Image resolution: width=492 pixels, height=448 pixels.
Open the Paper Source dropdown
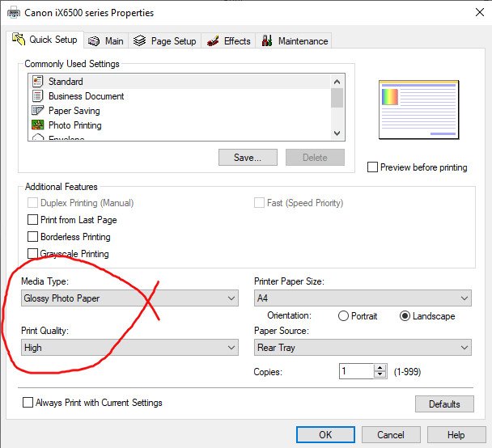pyautogui.click(x=363, y=348)
